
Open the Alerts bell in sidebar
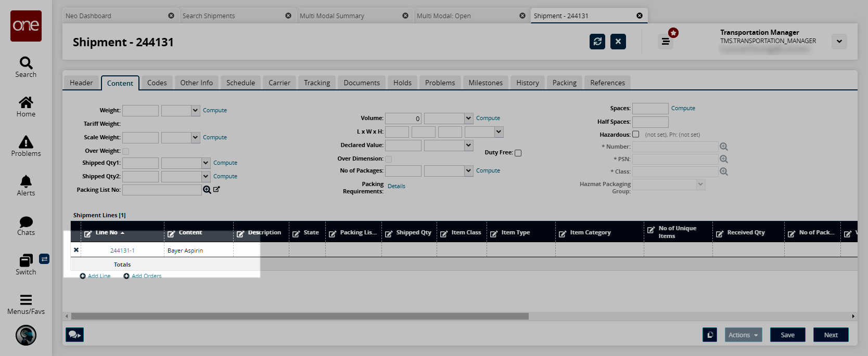point(26,181)
